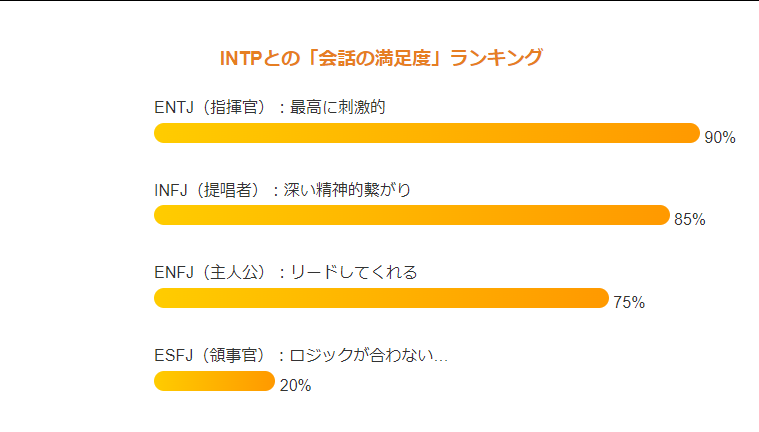Click the ENFJ（主人公） type name
Viewport: 759px width, 432px height.
click(x=210, y=272)
